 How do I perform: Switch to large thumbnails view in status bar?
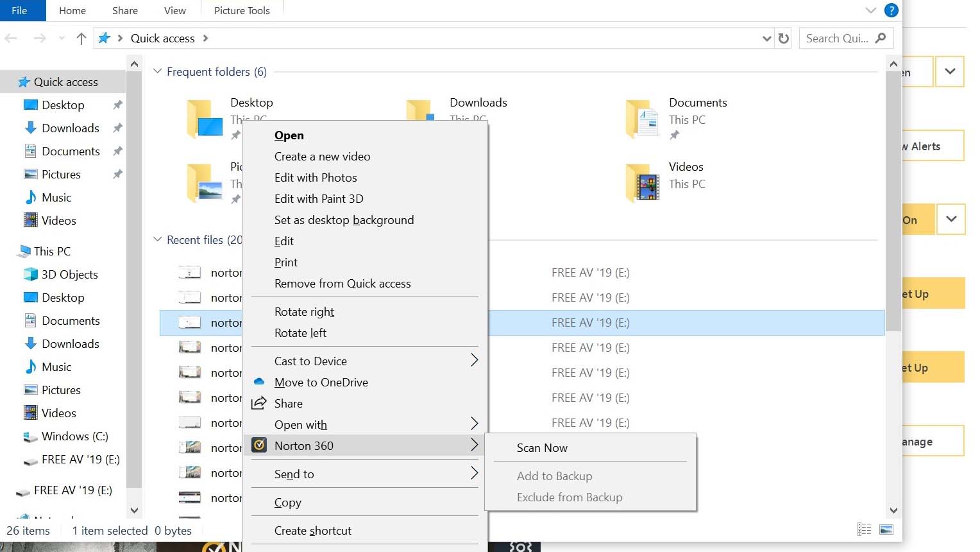click(x=887, y=529)
